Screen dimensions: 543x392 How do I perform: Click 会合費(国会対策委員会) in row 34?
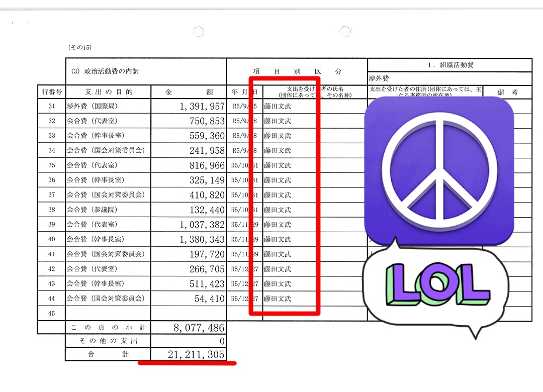[x=106, y=150]
